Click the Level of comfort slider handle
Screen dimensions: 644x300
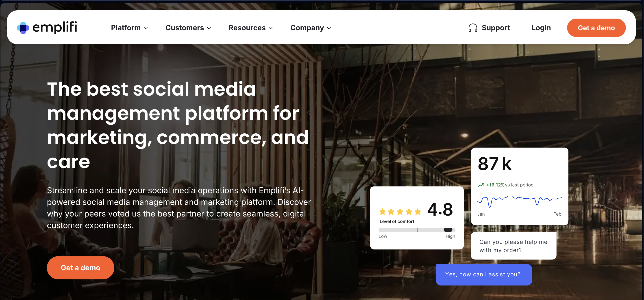pos(448,230)
